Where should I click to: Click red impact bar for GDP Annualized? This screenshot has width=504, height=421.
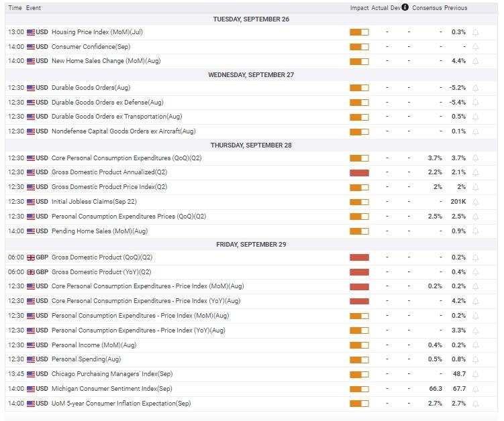pyautogui.click(x=359, y=173)
